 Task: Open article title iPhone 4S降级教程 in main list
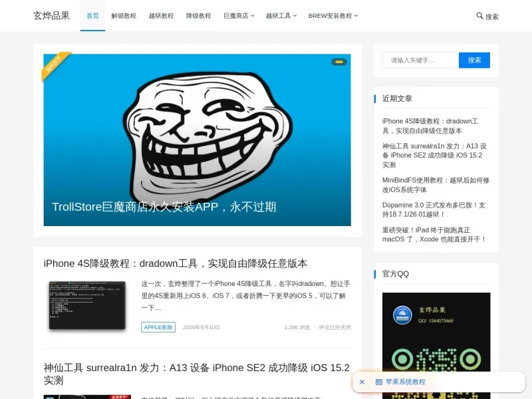(176, 263)
